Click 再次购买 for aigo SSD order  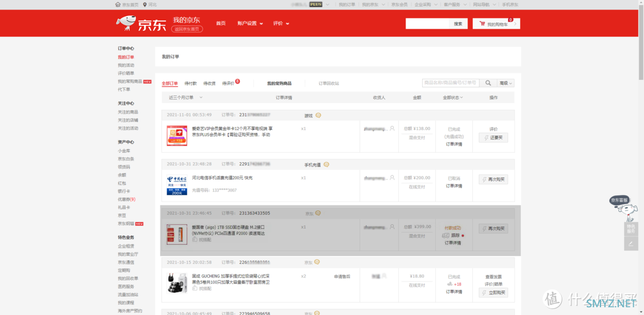coord(493,228)
